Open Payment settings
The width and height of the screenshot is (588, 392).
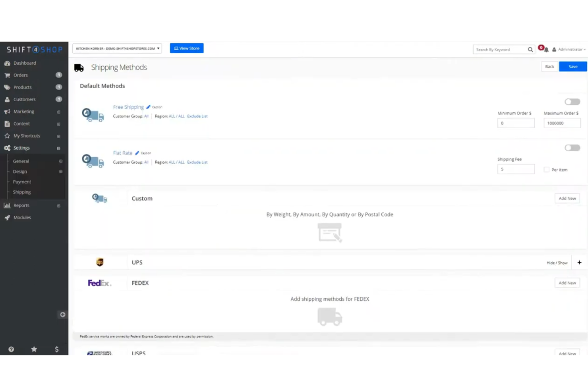22,182
